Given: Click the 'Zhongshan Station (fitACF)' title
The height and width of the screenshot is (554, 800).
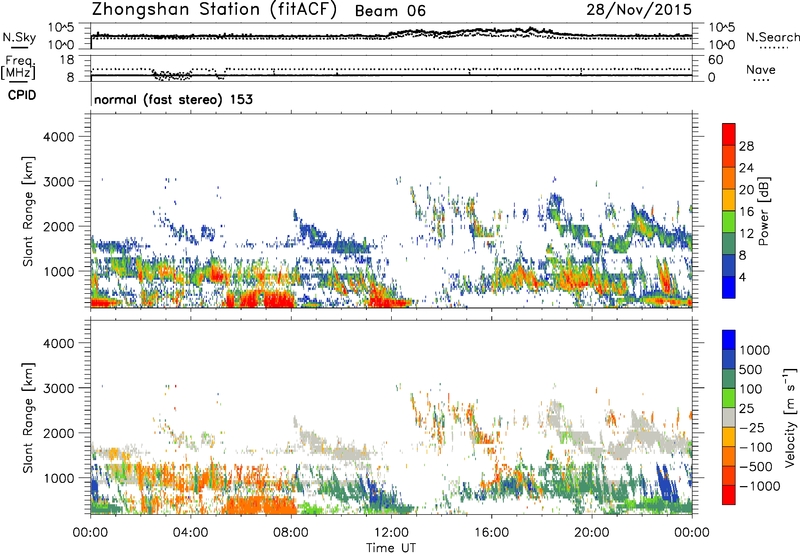Looking at the screenshot, I should click(x=214, y=10).
